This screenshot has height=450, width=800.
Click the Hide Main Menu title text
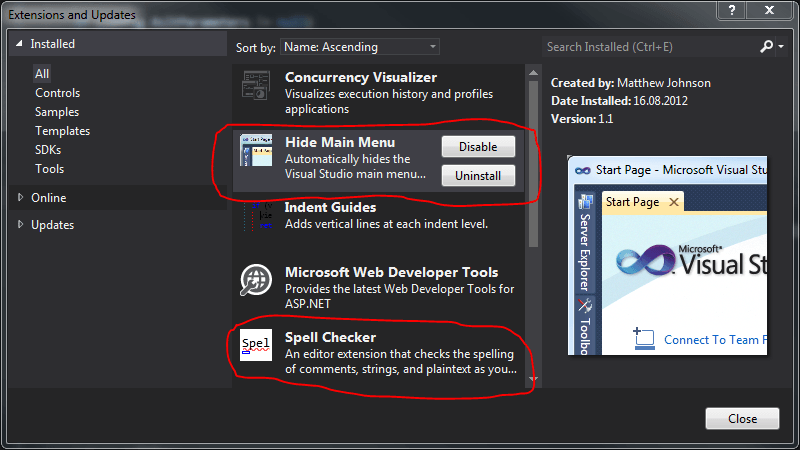(340, 142)
